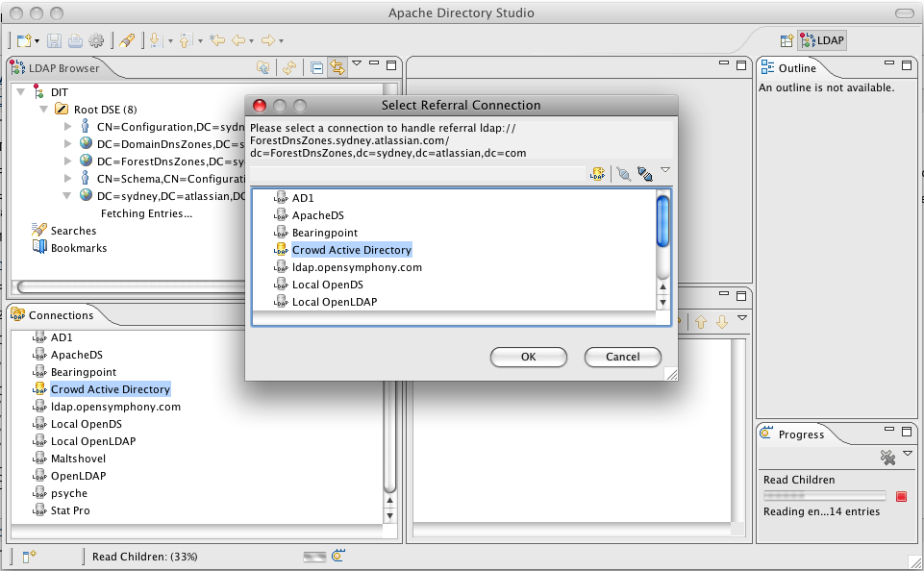The height and width of the screenshot is (571, 924).
Task: Select the Bookmarks item in LDAP Browser
Action: (x=70, y=247)
